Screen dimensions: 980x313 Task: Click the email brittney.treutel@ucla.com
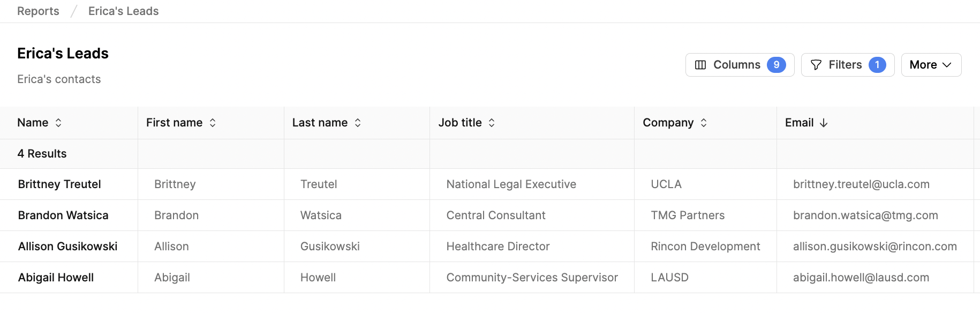861,184
